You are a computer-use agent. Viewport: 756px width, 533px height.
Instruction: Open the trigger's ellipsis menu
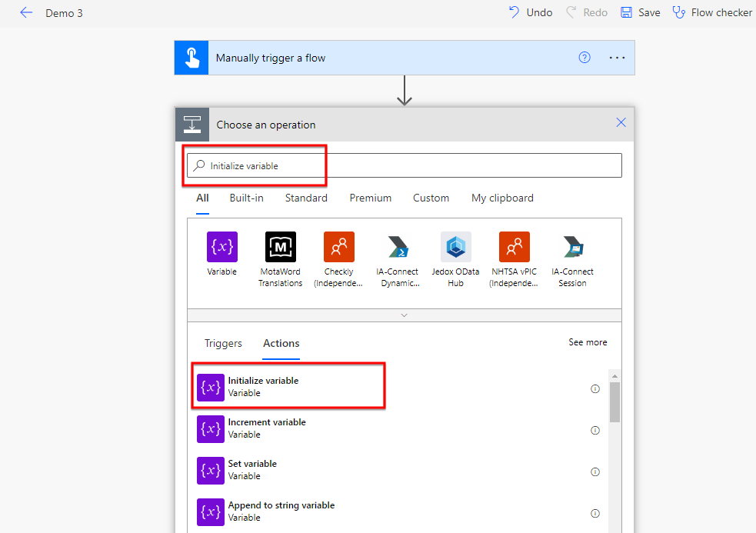[x=617, y=58]
